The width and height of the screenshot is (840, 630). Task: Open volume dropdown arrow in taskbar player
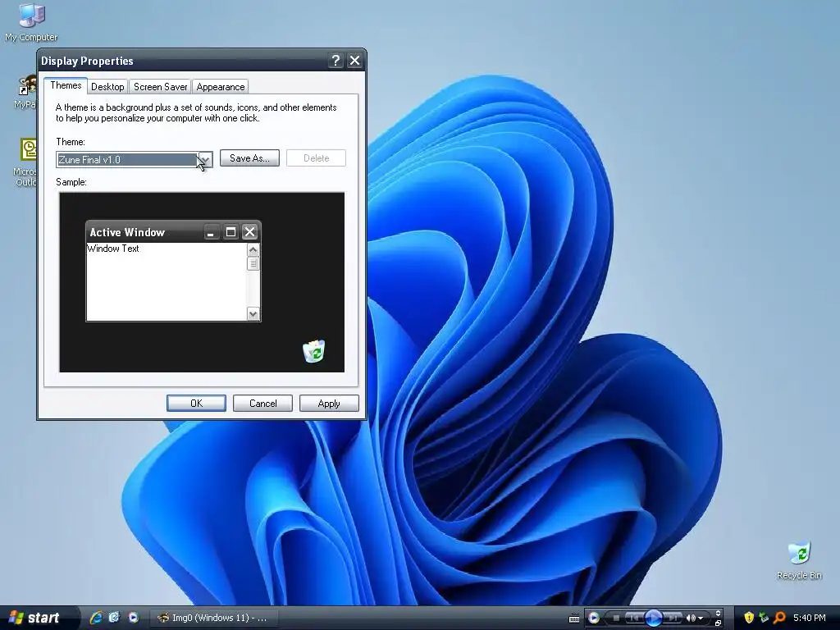pos(701,619)
